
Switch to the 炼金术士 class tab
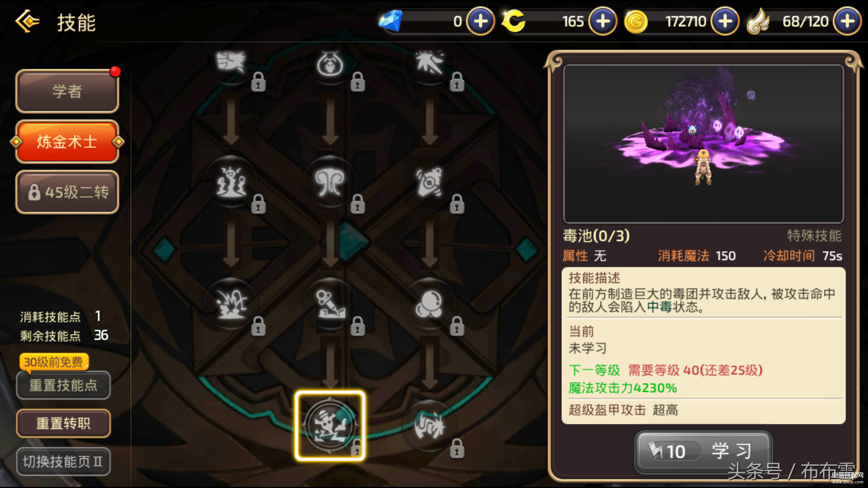coord(67,142)
